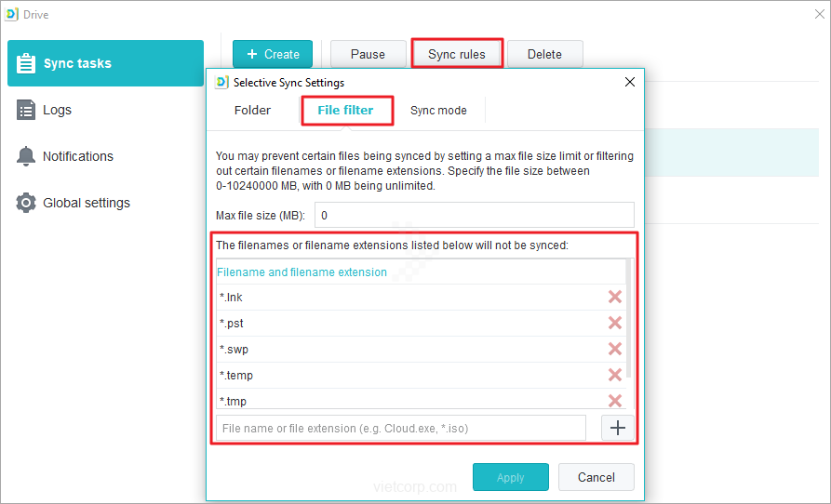This screenshot has width=831, height=504.
Task: Delete the *.pst filter with red X
Action: click(x=615, y=323)
